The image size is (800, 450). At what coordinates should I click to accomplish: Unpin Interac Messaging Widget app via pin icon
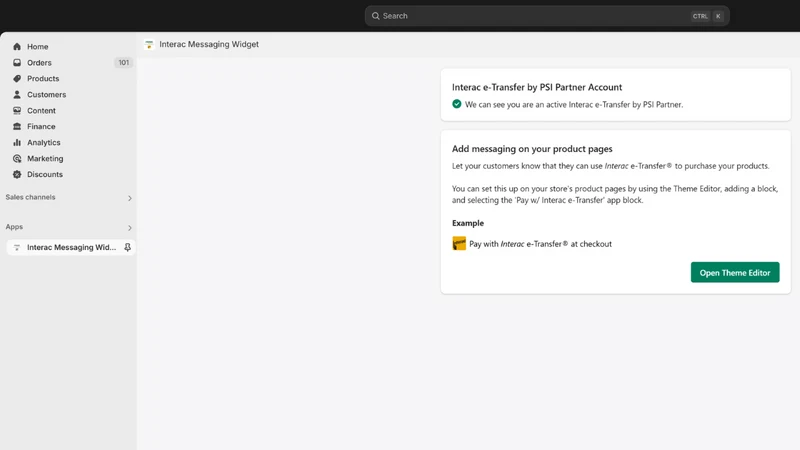click(x=128, y=247)
